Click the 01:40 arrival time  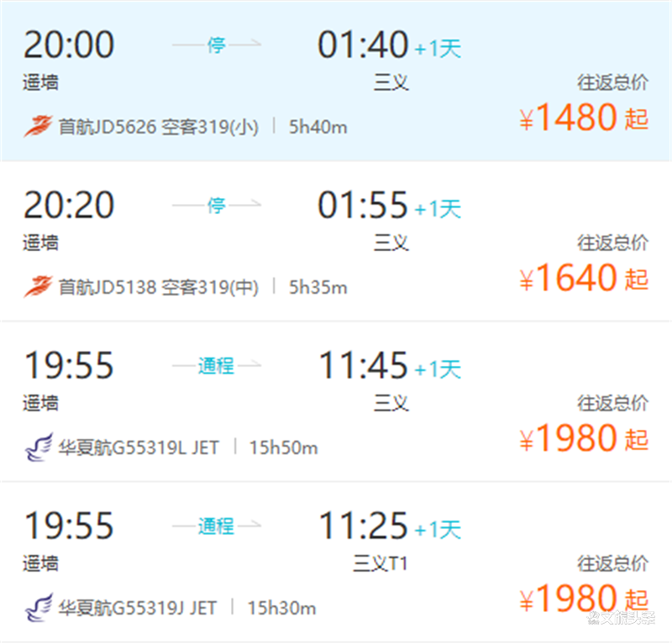coord(363,44)
